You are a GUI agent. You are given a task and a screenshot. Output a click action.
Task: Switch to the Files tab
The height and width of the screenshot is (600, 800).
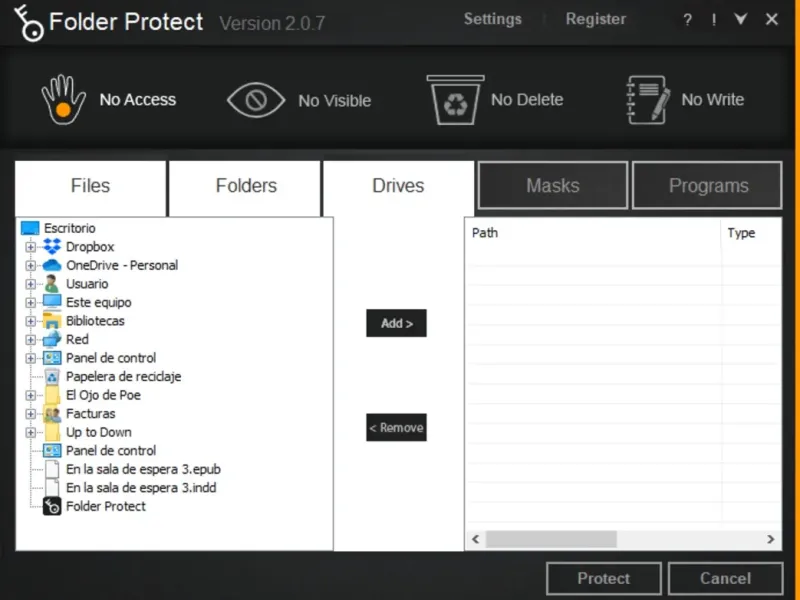pos(90,187)
